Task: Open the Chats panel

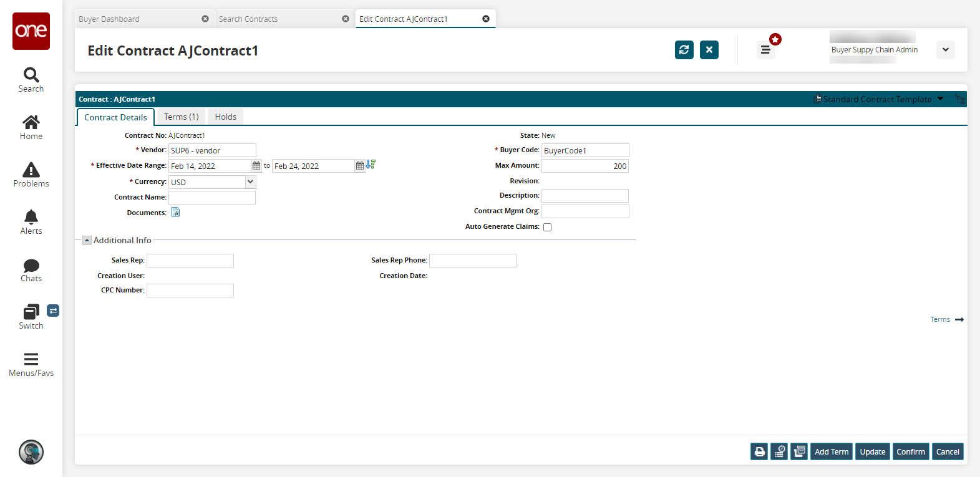Action: coord(31,270)
